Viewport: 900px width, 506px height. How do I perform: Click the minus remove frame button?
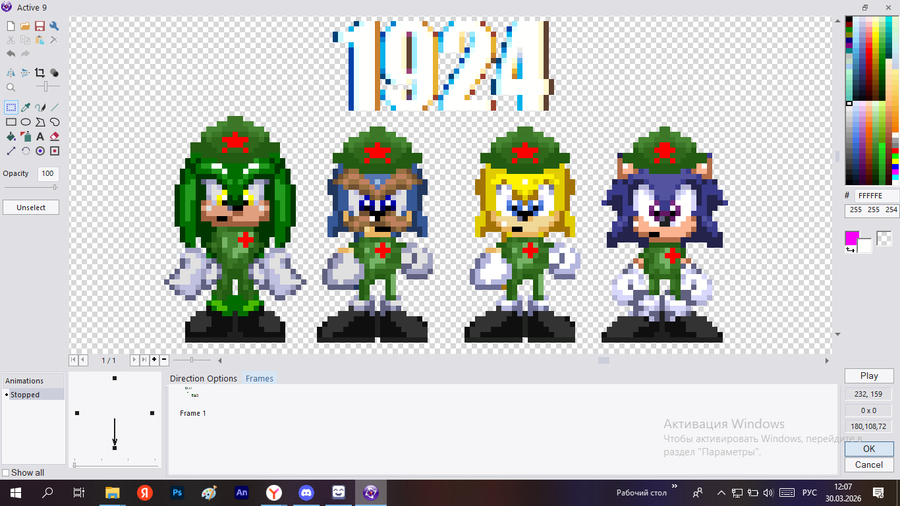[164, 360]
